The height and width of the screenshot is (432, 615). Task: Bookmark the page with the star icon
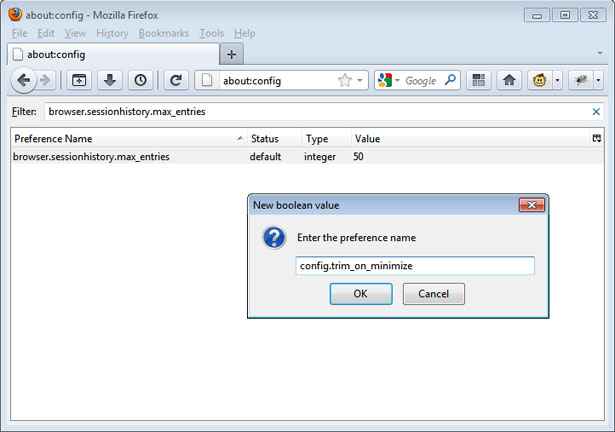point(344,81)
